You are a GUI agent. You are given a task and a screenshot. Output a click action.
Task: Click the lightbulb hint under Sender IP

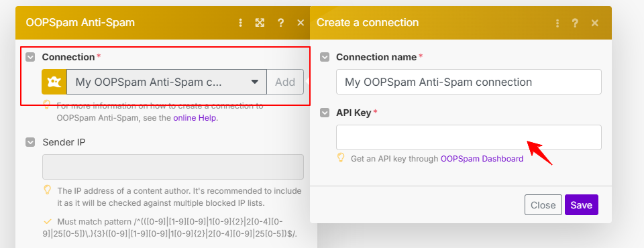click(47, 190)
